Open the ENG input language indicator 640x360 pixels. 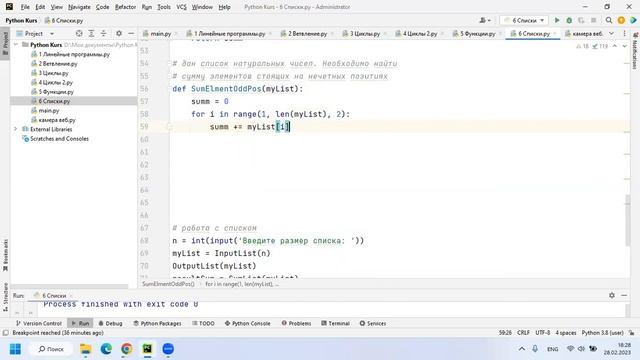coord(553,349)
